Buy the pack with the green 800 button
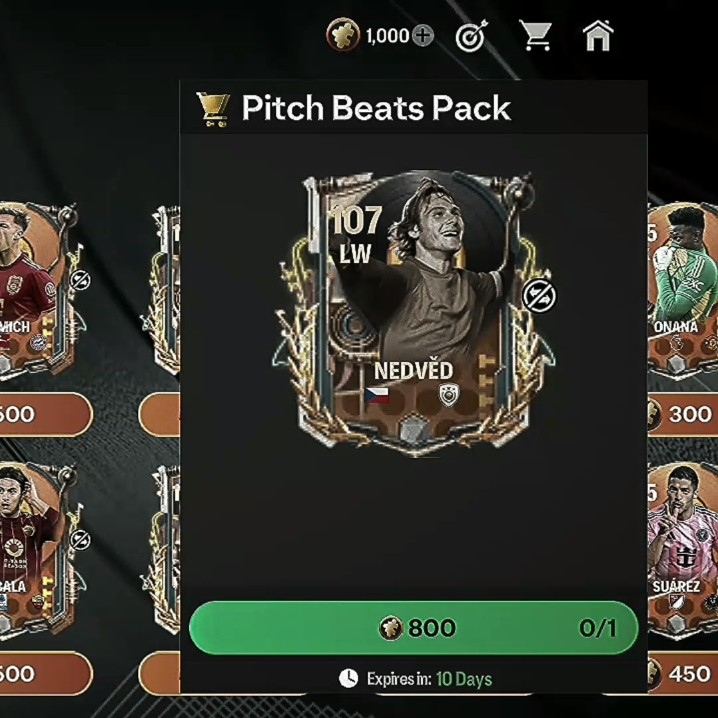 413,627
